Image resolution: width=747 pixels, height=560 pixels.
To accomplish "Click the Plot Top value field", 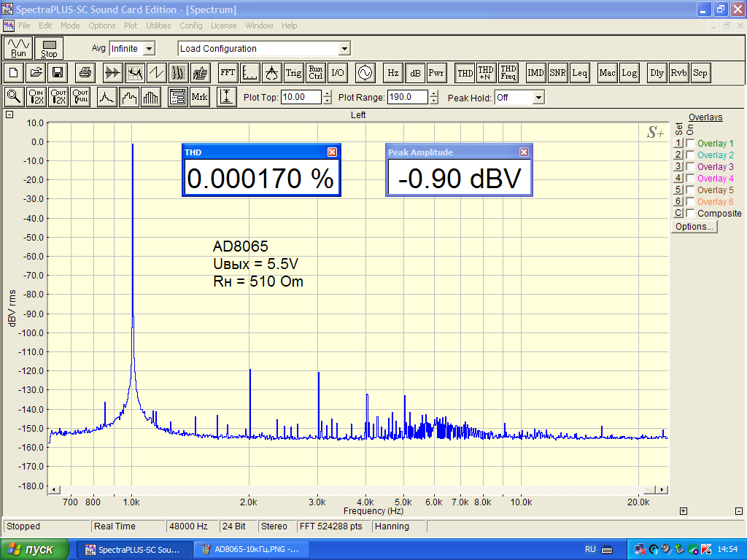I will tap(301, 98).
